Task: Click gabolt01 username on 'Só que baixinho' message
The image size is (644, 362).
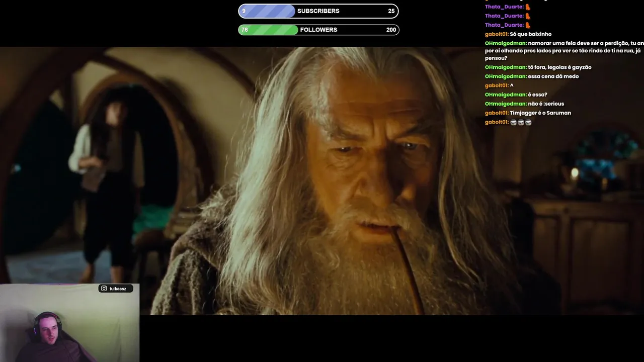Action: (497, 34)
